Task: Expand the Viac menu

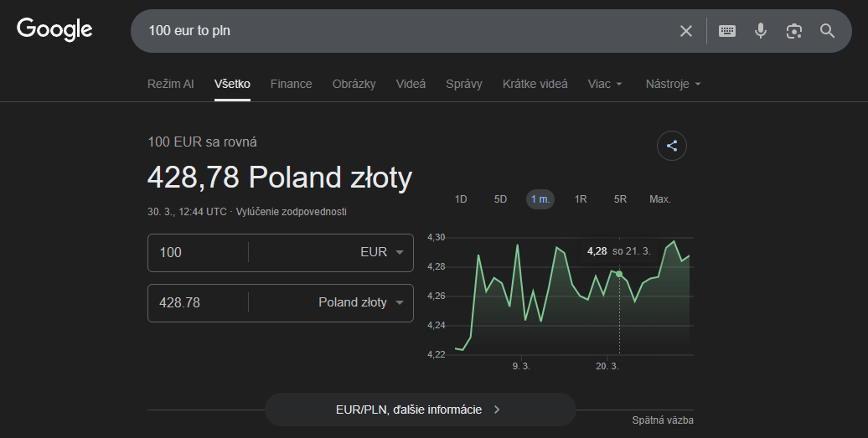Action: pos(605,84)
